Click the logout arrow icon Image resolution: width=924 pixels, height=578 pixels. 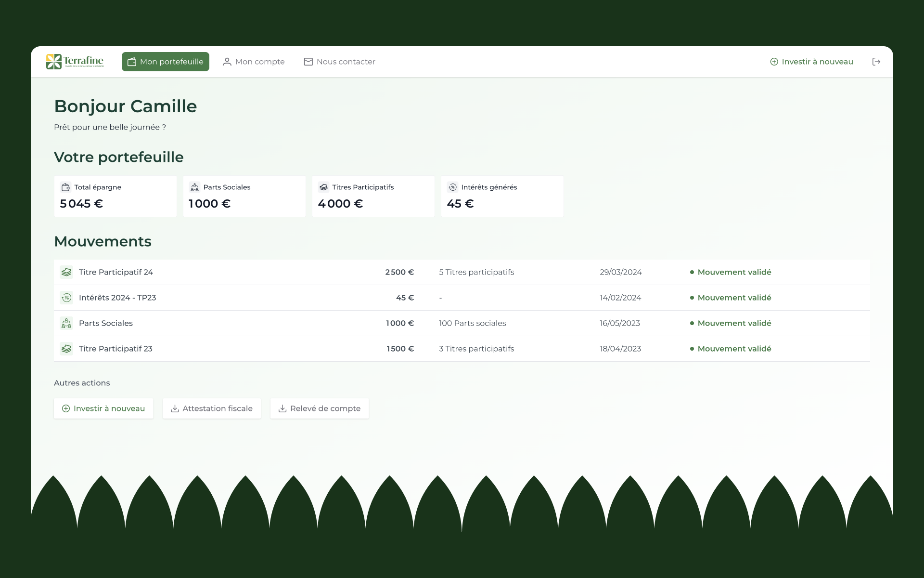point(876,62)
